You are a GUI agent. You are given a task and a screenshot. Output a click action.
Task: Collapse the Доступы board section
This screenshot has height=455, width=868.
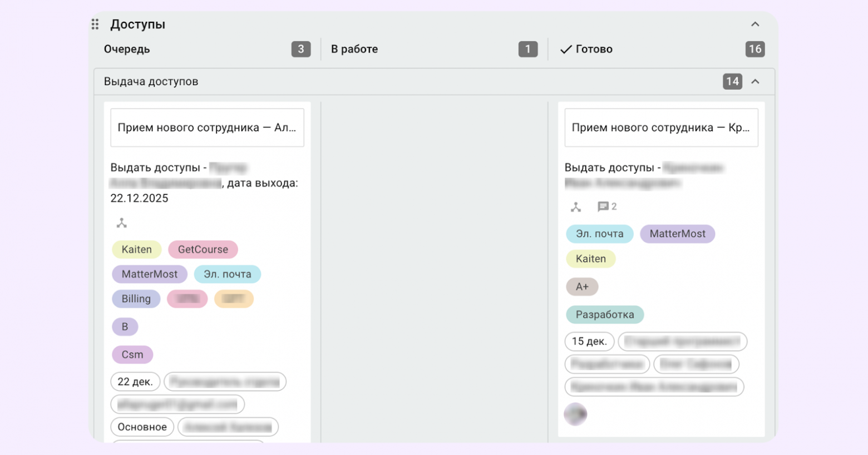point(755,24)
